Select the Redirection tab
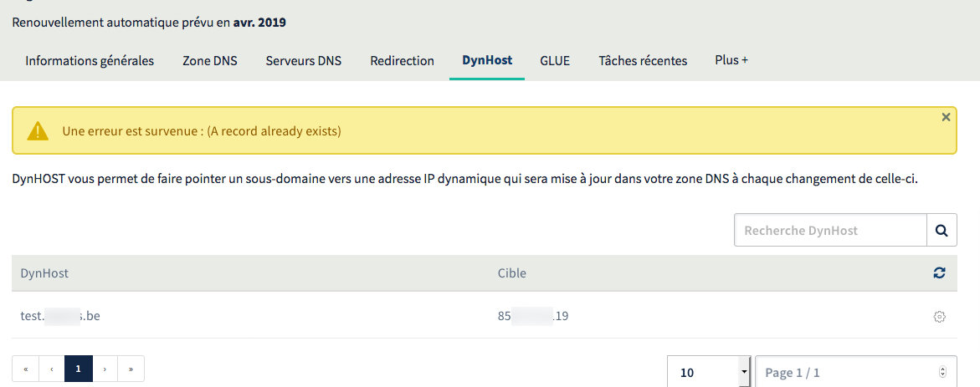 click(x=402, y=61)
